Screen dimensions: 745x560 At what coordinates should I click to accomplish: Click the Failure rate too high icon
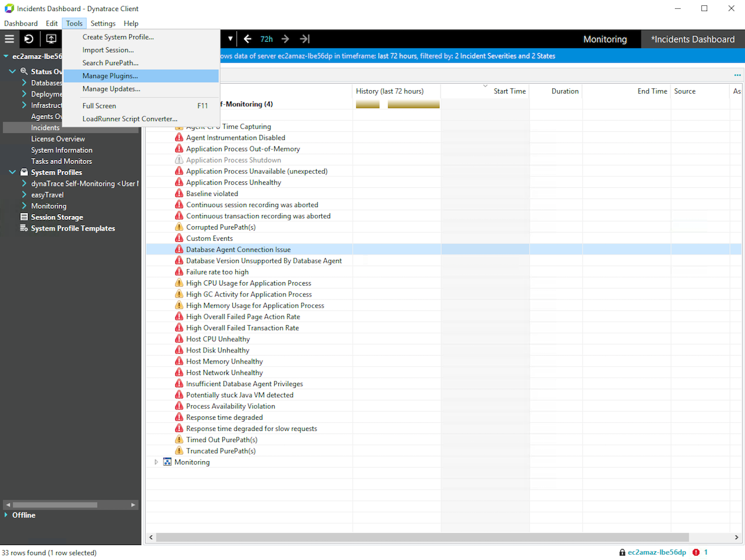pyautogui.click(x=179, y=272)
